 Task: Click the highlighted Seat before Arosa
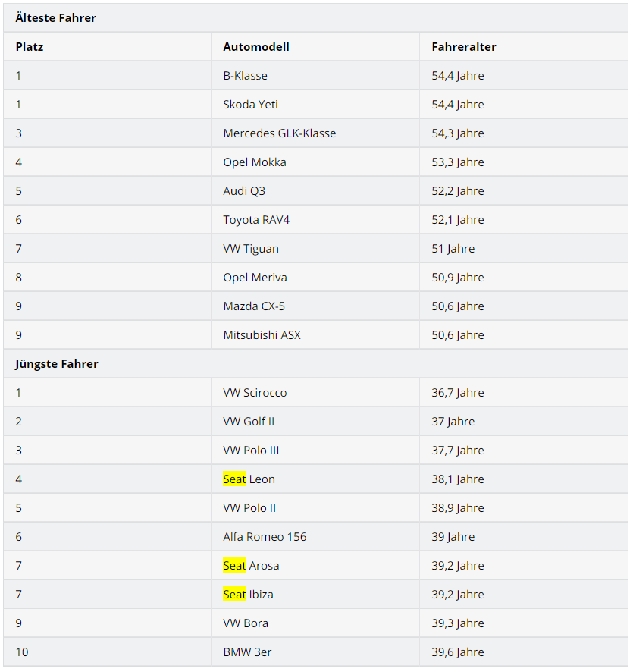point(234,566)
